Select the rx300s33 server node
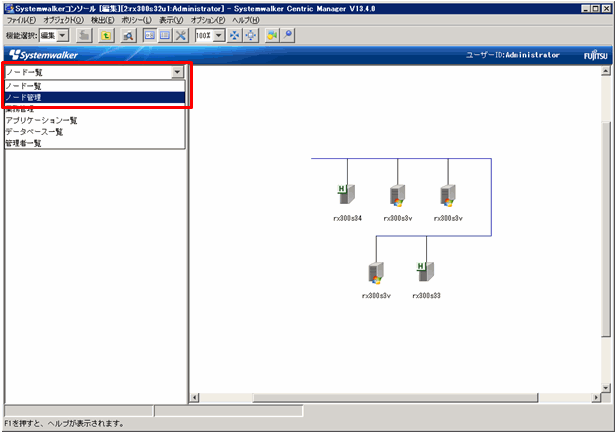Screen dimensions: 616x433 point(427,280)
